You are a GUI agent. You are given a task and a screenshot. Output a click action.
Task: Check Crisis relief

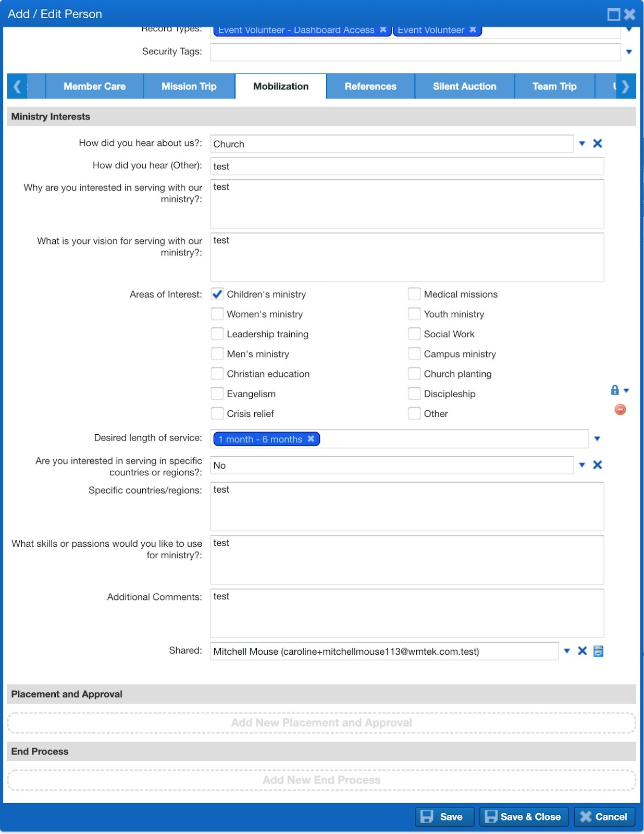(217, 413)
